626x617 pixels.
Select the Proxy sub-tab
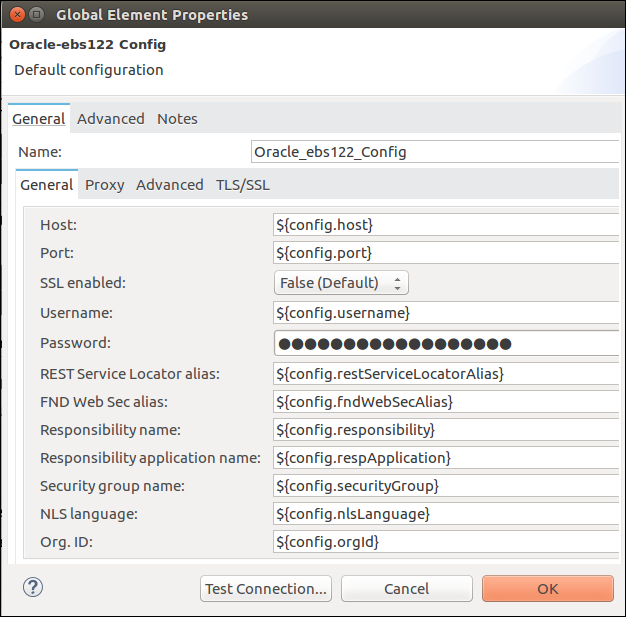pyautogui.click(x=104, y=185)
